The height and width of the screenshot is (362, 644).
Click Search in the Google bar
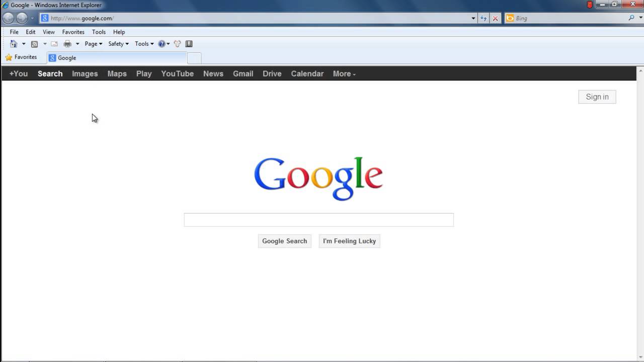pyautogui.click(x=50, y=73)
